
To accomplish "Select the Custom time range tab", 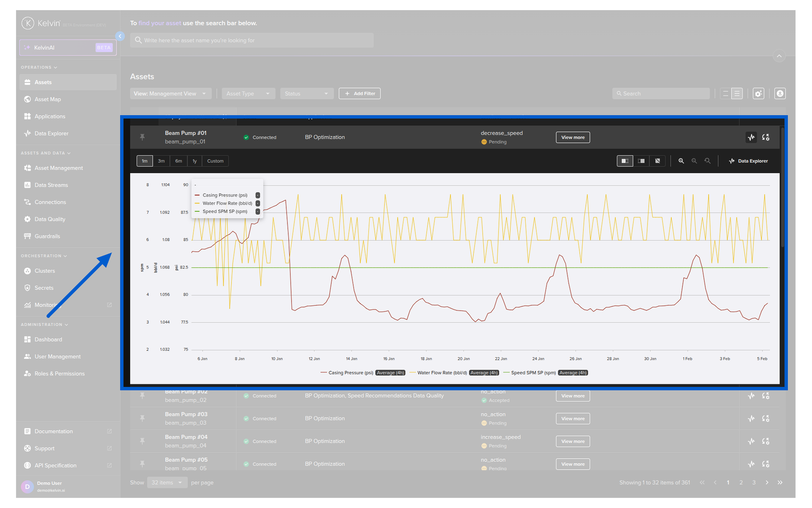I will coord(215,161).
